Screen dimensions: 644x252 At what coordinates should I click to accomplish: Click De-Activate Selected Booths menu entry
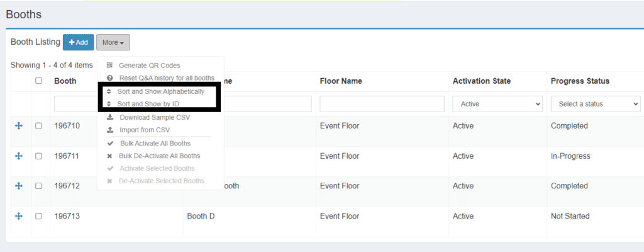(x=160, y=181)
